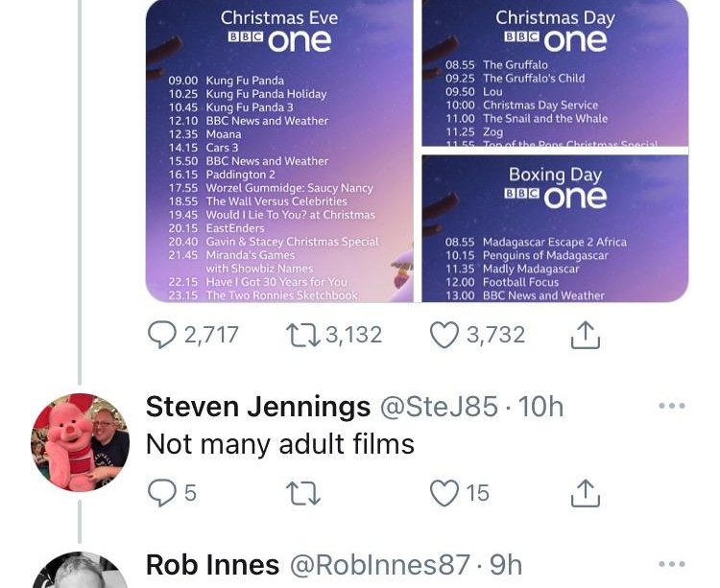
Task: Open Rob Innes' profile name link
Action: [212, 565]
